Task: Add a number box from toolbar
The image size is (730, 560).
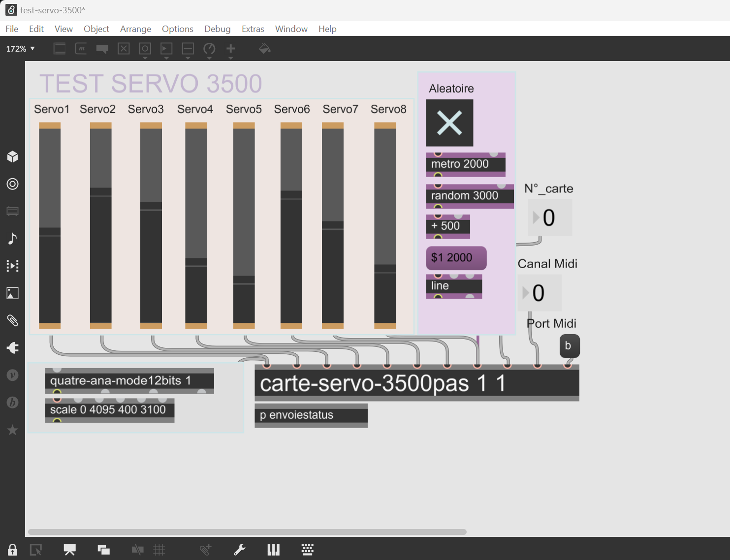Action: tap(166, 49)
